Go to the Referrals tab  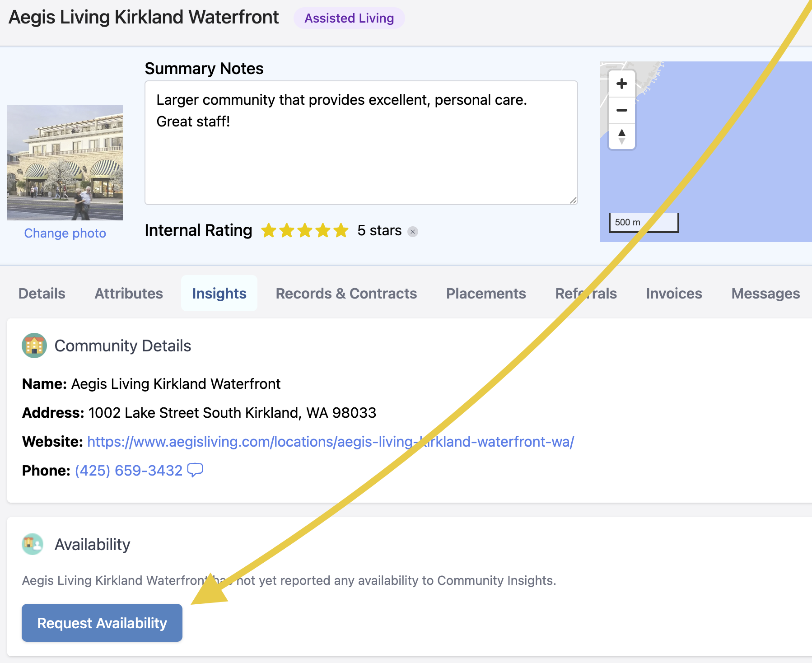pos(586,294)
